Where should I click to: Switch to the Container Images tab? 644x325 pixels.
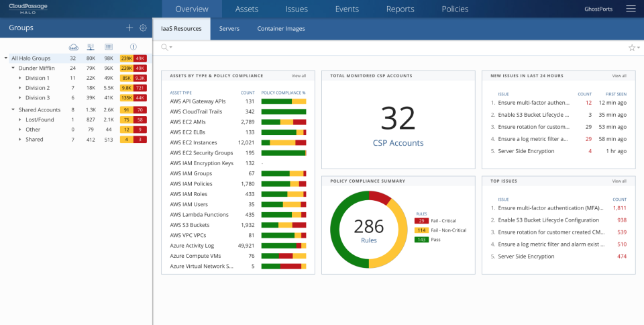click(281, 29)
